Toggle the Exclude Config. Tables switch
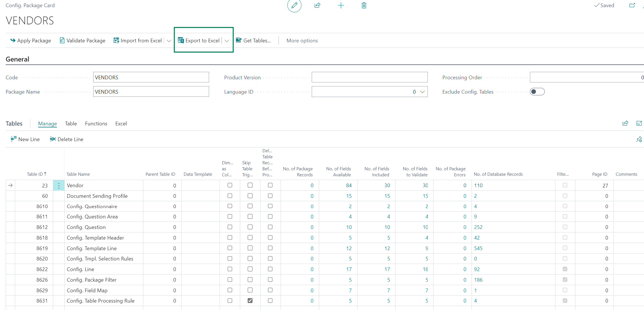This screenshot has height=310, width=644. (x=537, y=92)
